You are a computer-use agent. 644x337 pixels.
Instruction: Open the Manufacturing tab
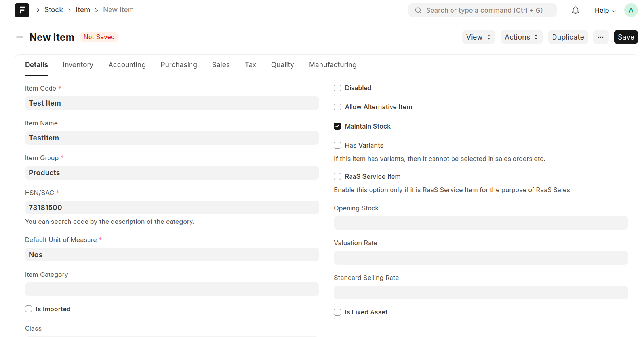point(332,65)
